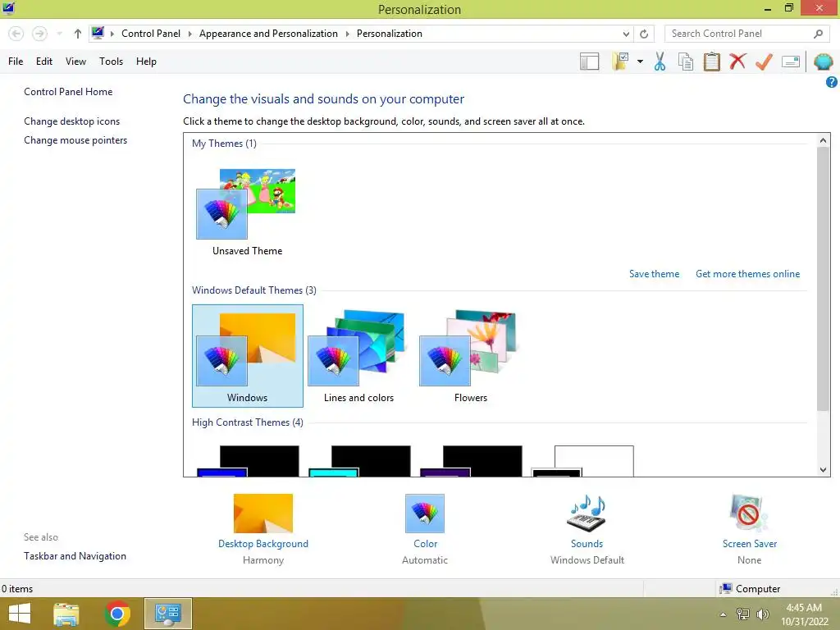Click the network tray icon
Image resolution: width=840 pixels, height=630 pixels.
[743, 614]
